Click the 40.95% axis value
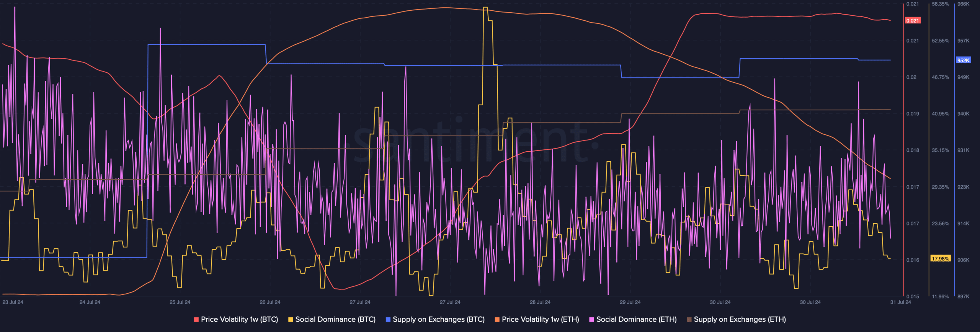This screenshot has height=332, width=980. [941, 114]
